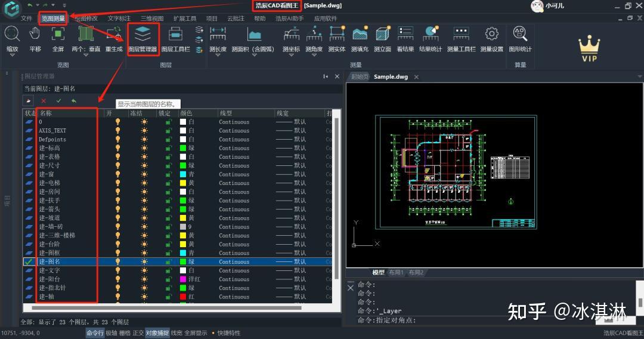Open the quick access toolbar customize dropdown
The image size is (644, 339).
pos(64,5)
